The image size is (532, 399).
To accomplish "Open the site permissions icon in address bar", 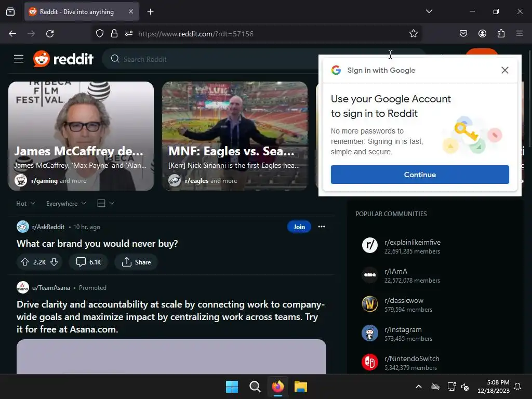I will [129, 34].
